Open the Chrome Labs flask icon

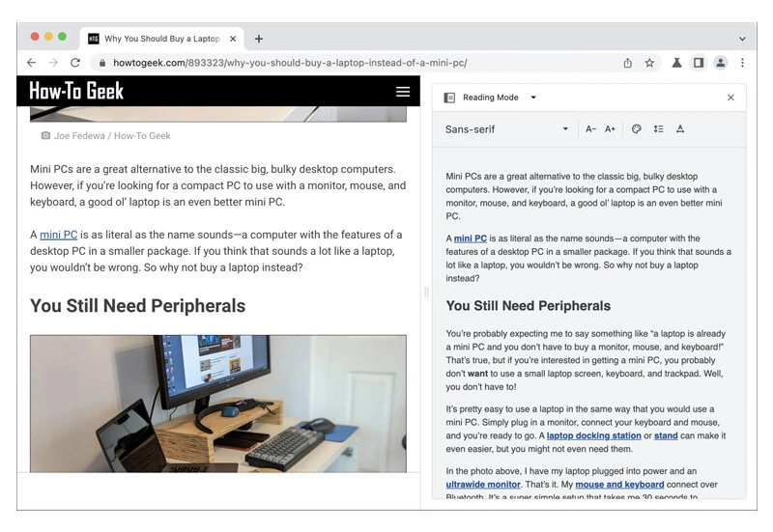point(677,63)
